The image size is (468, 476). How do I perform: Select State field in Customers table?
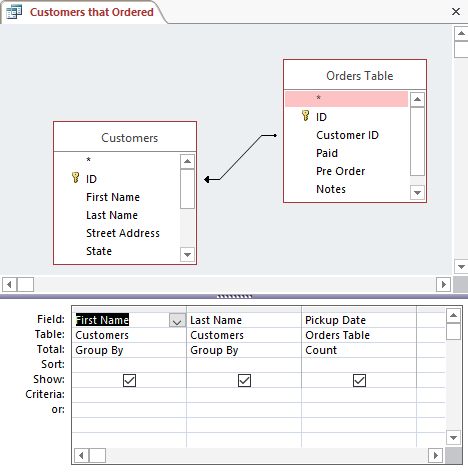[x=117, y=251]
